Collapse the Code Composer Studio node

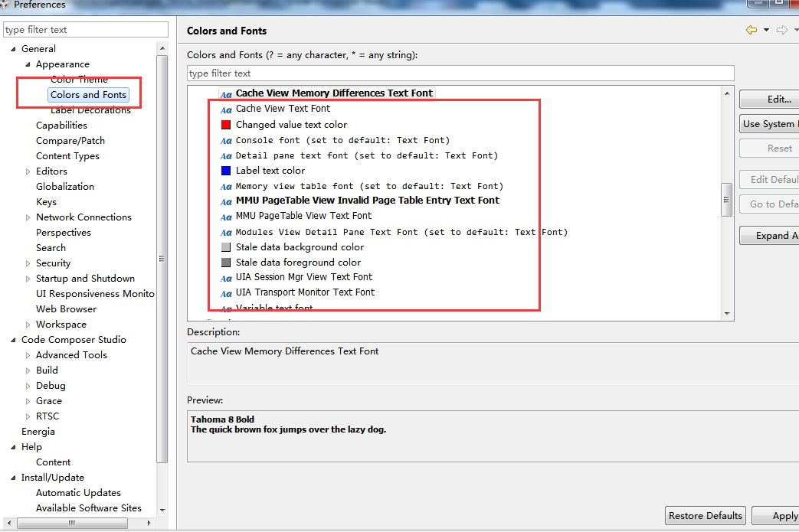(x=13, y=340)
